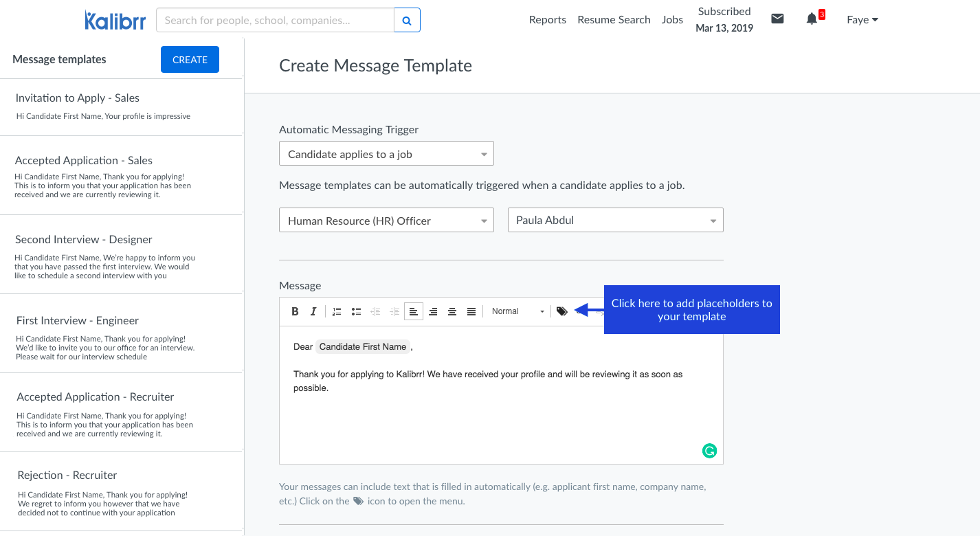
Task: Align message text to the left
Action: coord(414,311)
